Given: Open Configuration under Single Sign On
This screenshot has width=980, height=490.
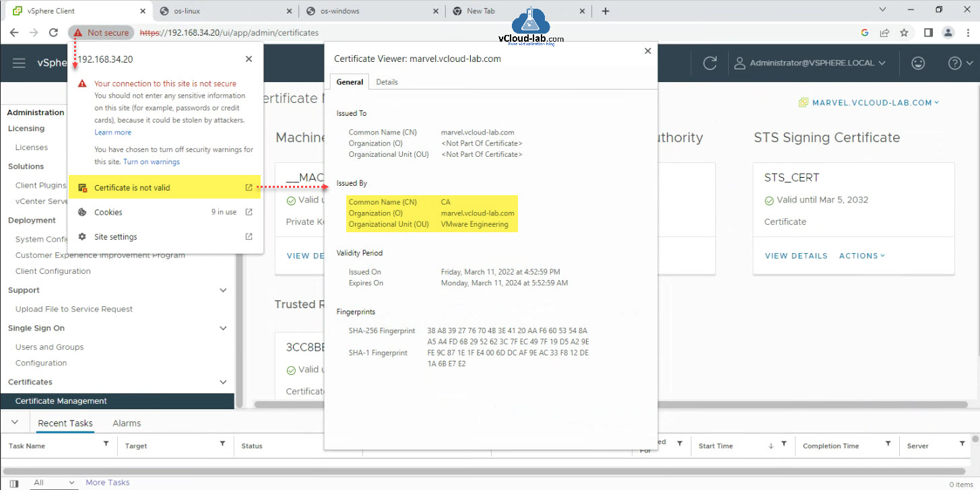Looking at the screenshot, I should (x=41, y=363).
